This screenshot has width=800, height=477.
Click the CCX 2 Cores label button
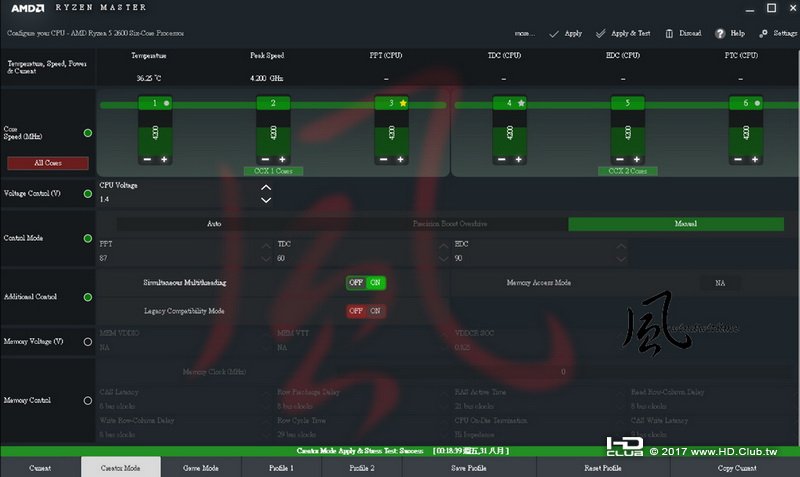pos(628,171)
